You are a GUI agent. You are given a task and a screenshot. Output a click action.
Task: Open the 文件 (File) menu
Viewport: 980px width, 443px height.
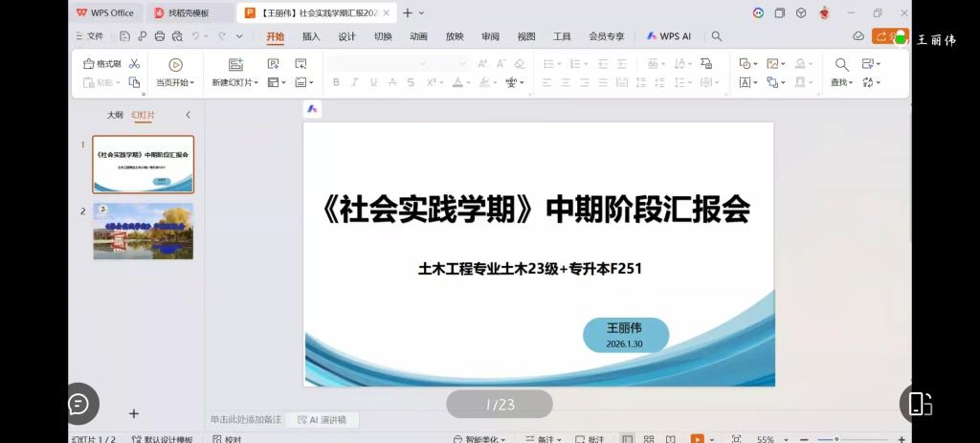point(89,36)
